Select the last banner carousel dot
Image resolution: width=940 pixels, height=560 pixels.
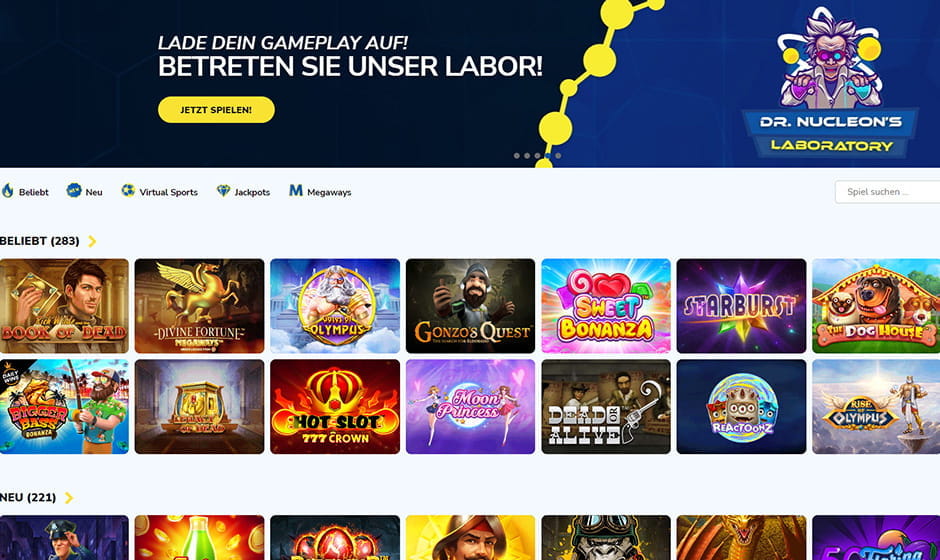click(558, 155)
